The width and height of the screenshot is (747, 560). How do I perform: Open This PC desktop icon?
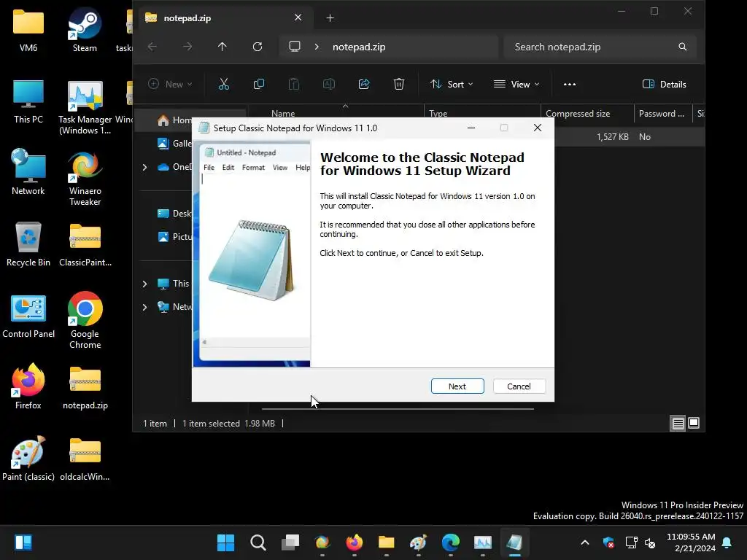click(28, 101)
